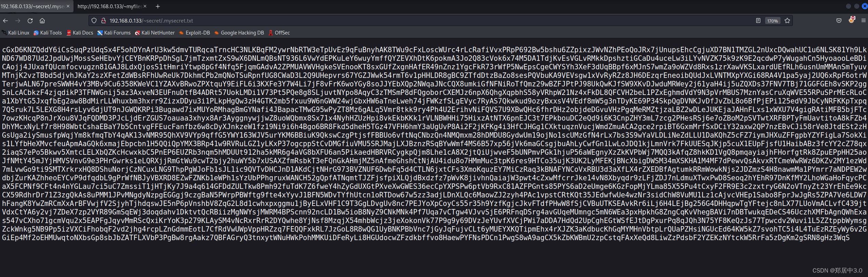Click text line starting JfNMtY45mJYjHMVSVnvG9e3P
This screenshot has height=277, width=868.
[434, 161]
